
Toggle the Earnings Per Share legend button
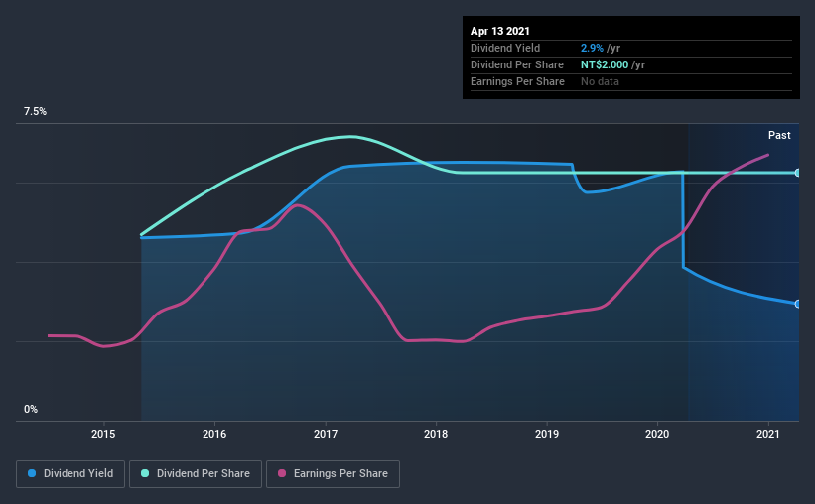(x=333, y=474)
